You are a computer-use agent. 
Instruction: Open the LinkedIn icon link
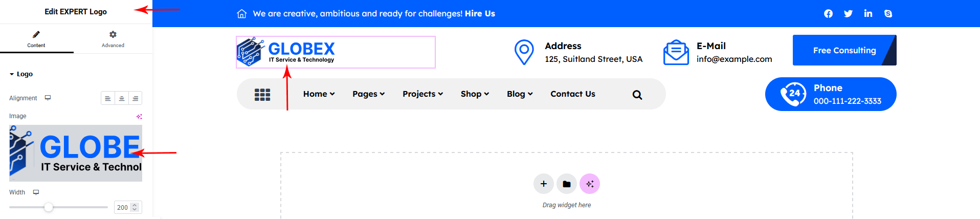tap(868, 14)
